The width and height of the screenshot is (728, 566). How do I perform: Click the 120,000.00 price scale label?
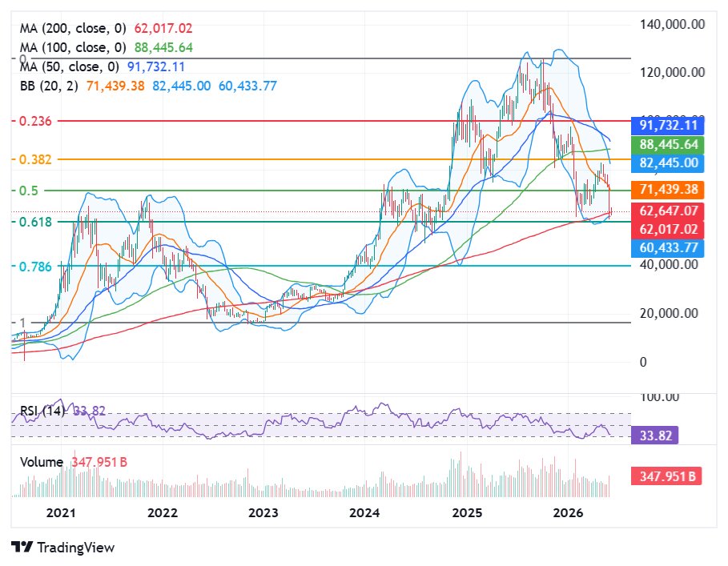[672, 72]
